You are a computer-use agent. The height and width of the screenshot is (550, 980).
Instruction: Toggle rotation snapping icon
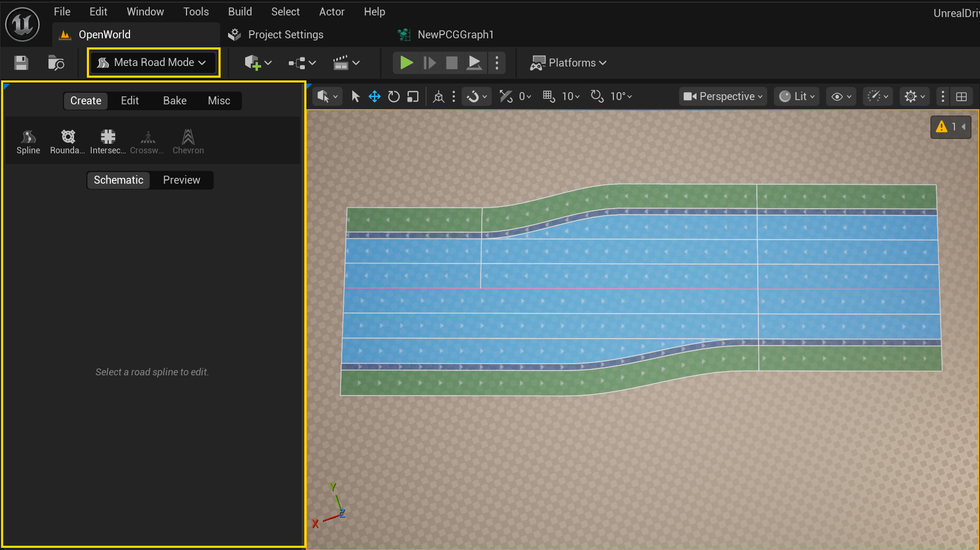[x=597, y=96]
